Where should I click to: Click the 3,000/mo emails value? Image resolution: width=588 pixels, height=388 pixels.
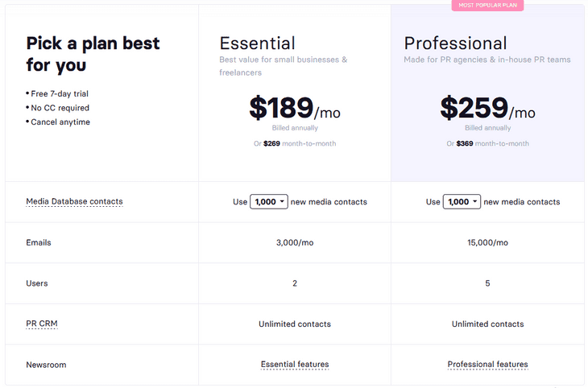click(295, 242)
